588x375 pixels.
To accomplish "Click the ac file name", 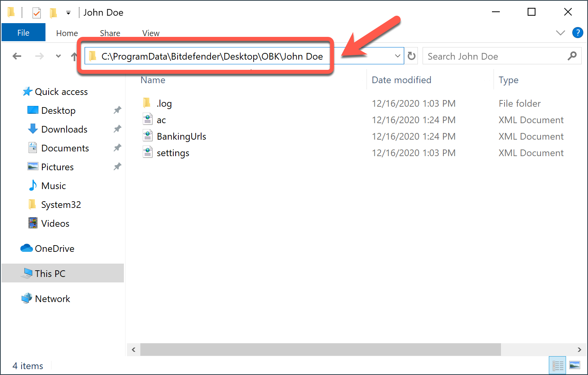I will 161,120.
